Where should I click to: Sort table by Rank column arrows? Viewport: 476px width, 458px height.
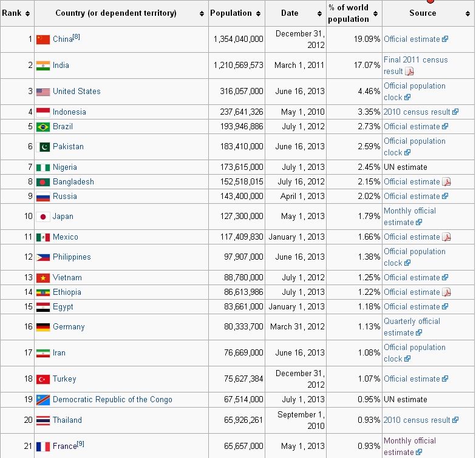27,13
